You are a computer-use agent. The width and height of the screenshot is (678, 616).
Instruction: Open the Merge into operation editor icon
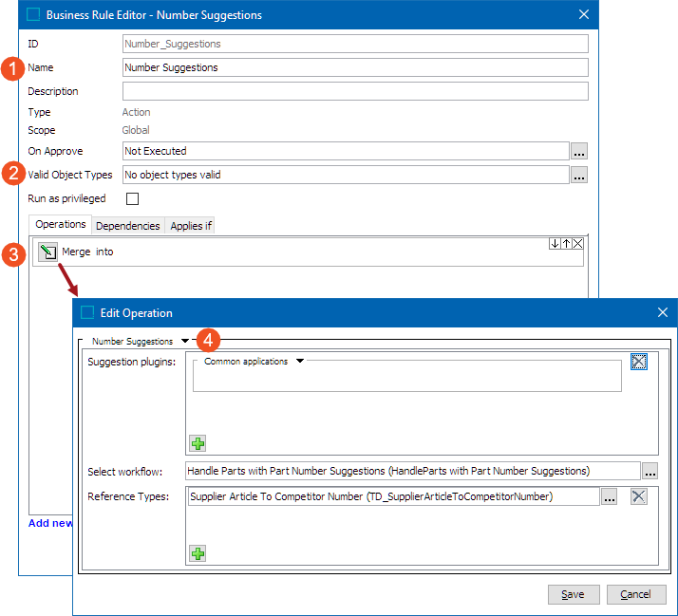coord(47,252)
